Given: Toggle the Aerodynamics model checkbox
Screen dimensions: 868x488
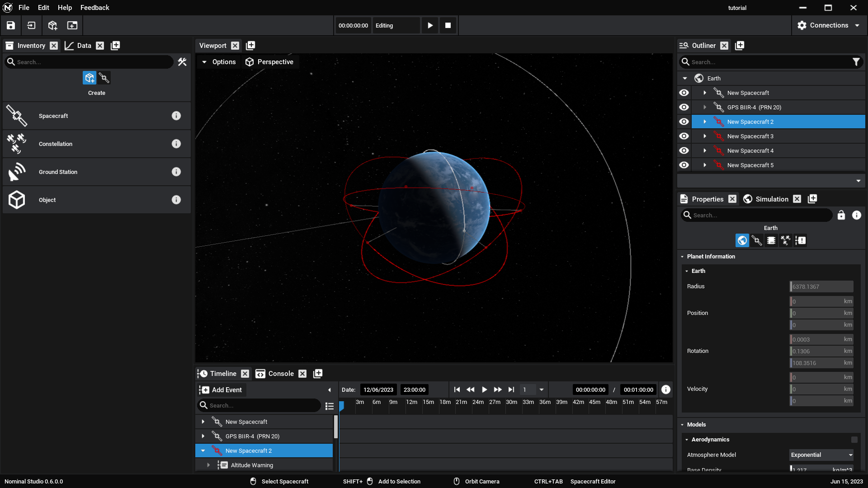Looking at the screenshot, I should [x=854, y=440].
